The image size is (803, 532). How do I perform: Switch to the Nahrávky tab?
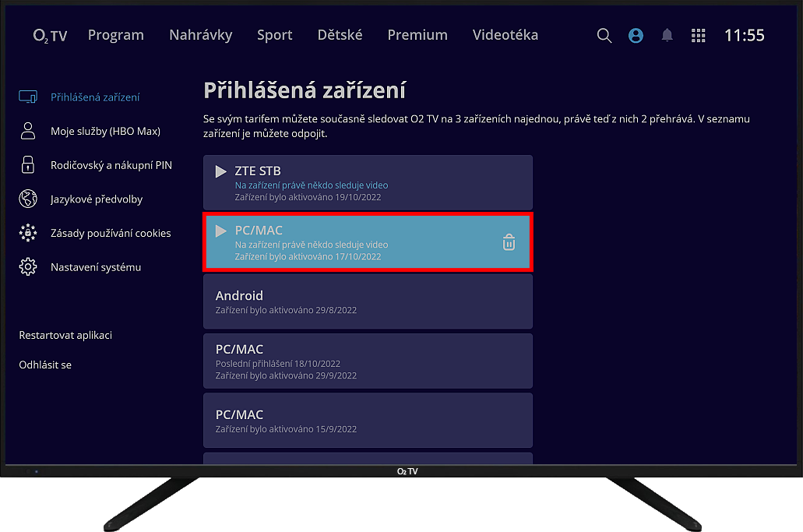click(x=201, y=35)
